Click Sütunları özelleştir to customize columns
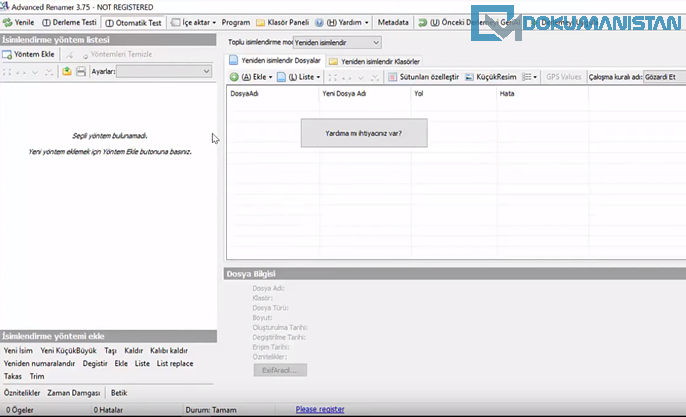This screenshot has width=686, height=417. click(x=424, y=77)
